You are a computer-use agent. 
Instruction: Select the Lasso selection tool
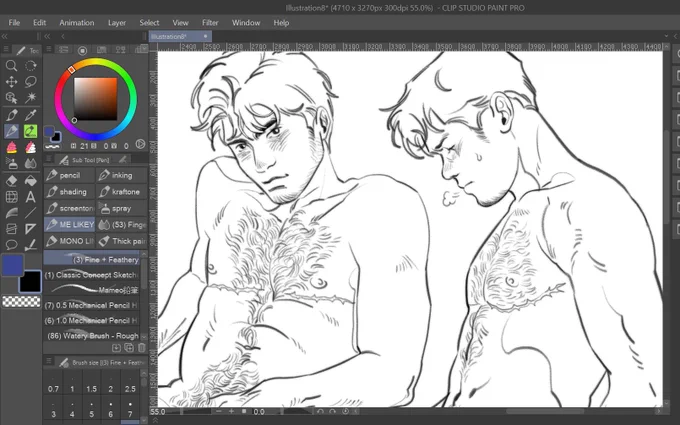click(x=30, y=82)
